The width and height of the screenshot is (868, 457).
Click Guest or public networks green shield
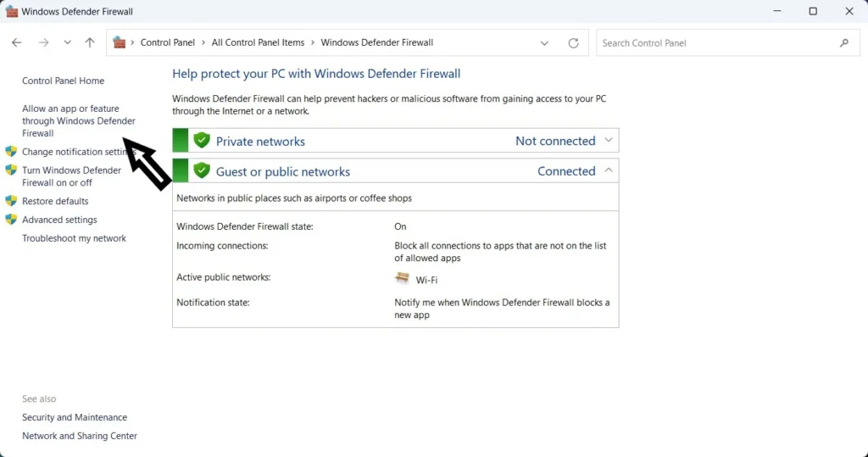(202, 170)
